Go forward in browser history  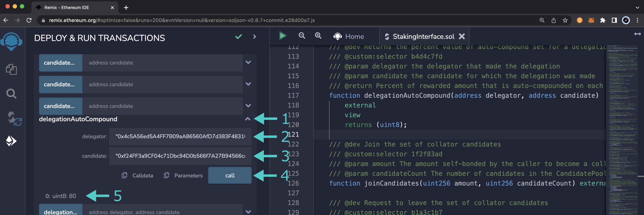[17, 20]
